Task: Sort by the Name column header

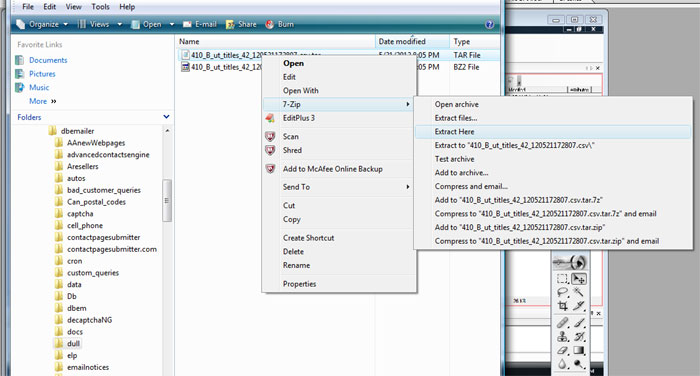Action: coord(275,42)
